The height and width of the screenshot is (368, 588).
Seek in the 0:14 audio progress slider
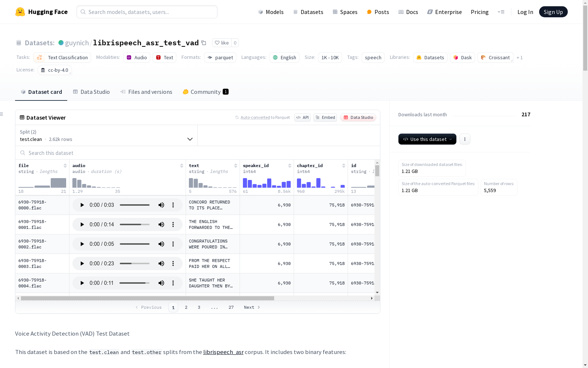click(x=135, y=224)
